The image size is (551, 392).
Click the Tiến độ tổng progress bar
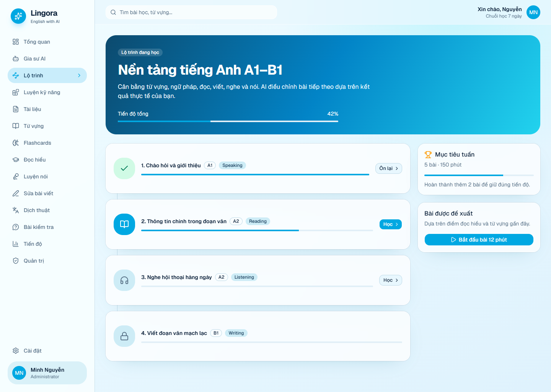228,121
